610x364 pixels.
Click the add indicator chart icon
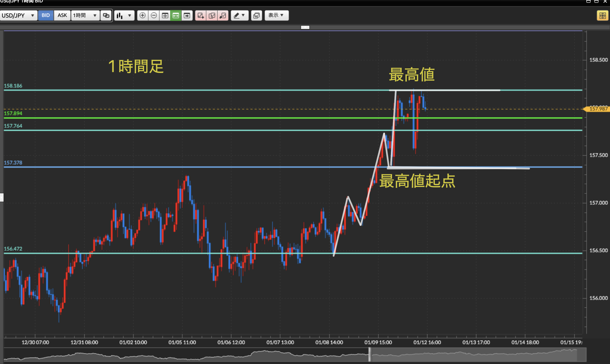(x=201, y=15)
